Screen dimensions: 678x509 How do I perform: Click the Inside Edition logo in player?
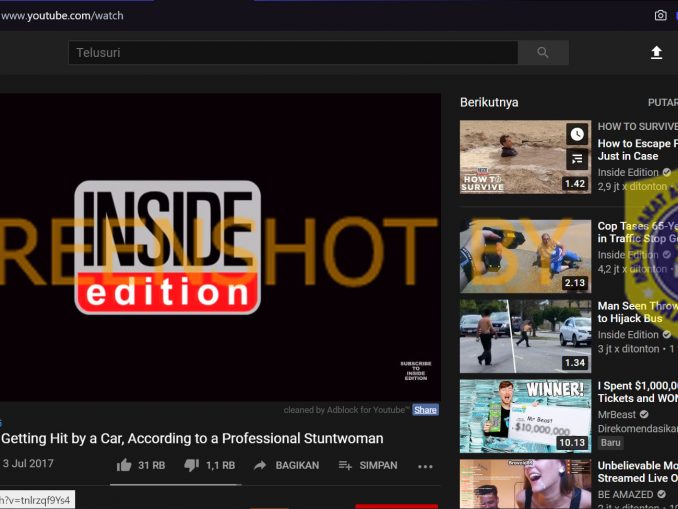(x=167, y=247)
